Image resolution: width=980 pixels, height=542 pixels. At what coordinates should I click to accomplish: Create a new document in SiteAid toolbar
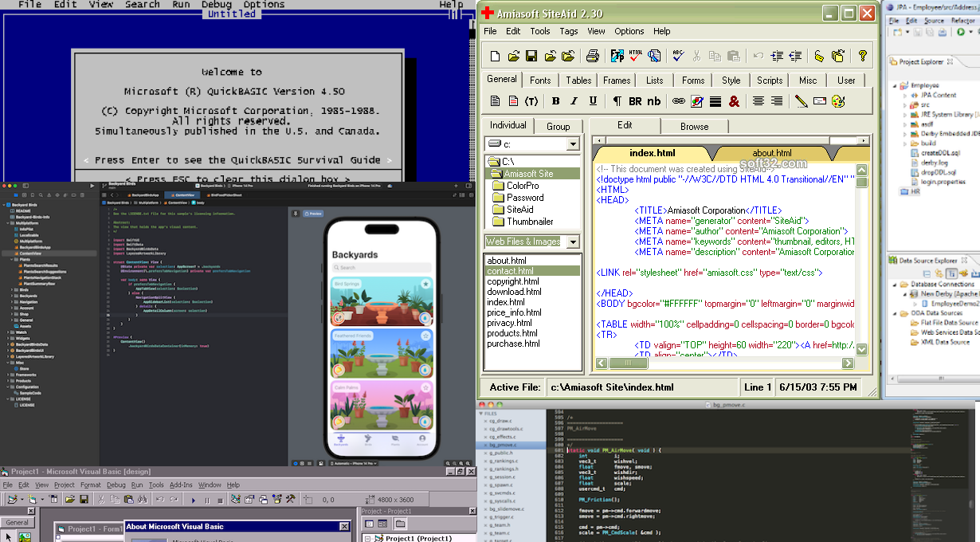click(495, 56)
